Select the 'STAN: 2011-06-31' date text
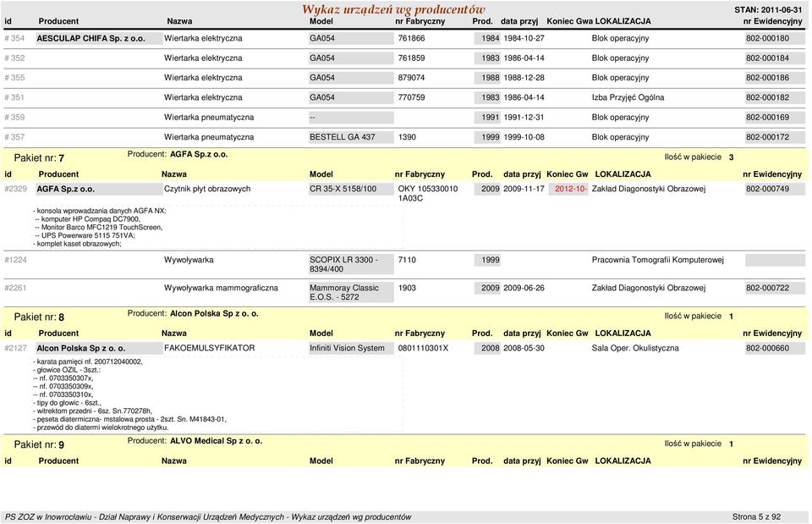The width and height of the screenshot is (812, 524). [768, 10]
